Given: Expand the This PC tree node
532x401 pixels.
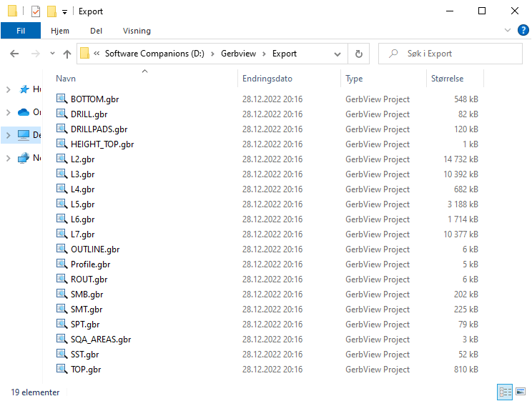Looking at the screenshot, I should 9,135.
